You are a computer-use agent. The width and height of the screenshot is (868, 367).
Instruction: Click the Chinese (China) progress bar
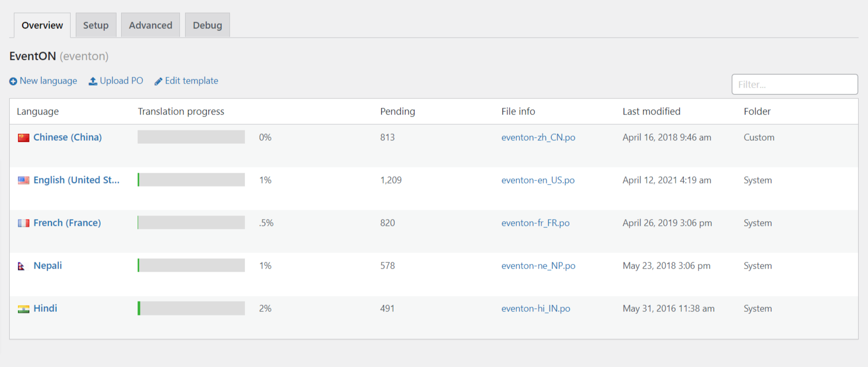tap(191, 137)
